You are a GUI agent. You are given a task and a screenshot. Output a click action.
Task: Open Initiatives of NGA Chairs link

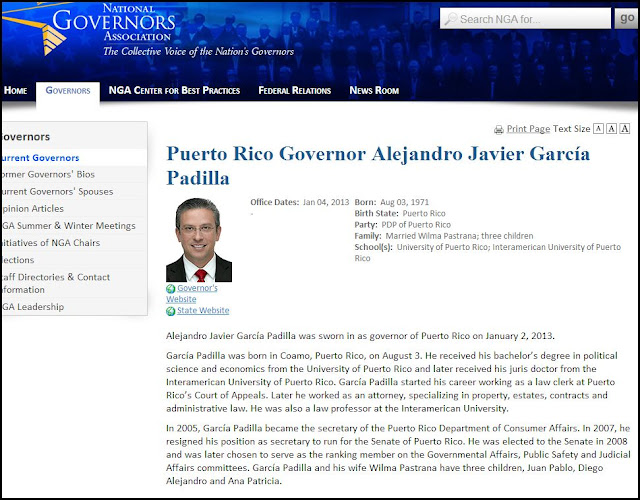click(x=51, y=243)
